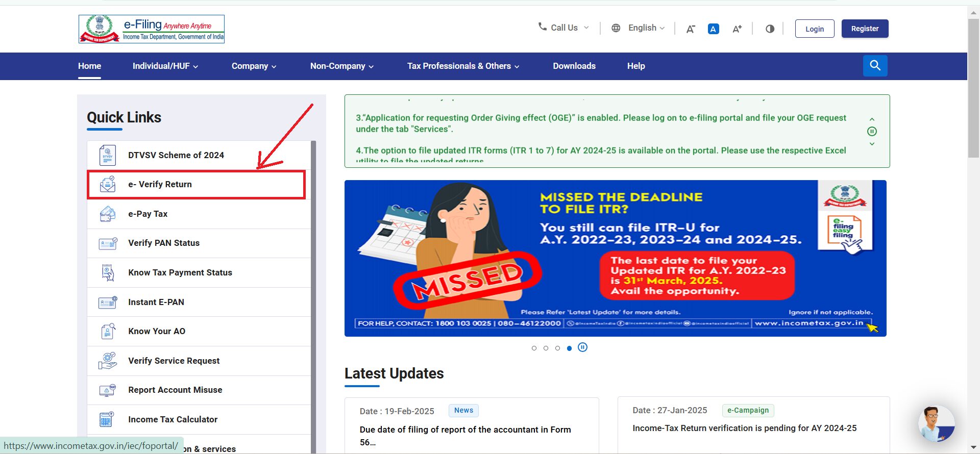Click the Register button
This screenshot has width=980, height=454.
click(x=865, y=29)
